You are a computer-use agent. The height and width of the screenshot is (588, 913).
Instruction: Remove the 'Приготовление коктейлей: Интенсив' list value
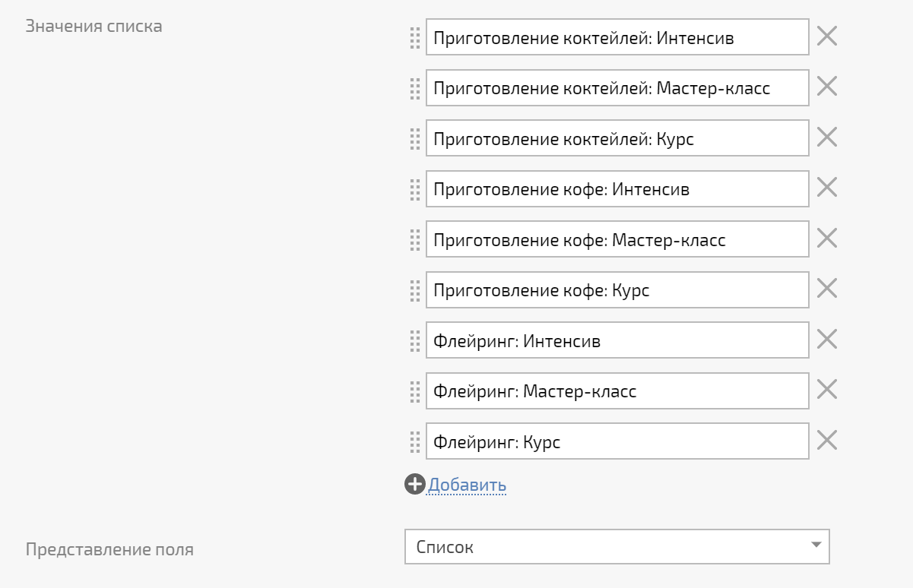click(826, 36)
